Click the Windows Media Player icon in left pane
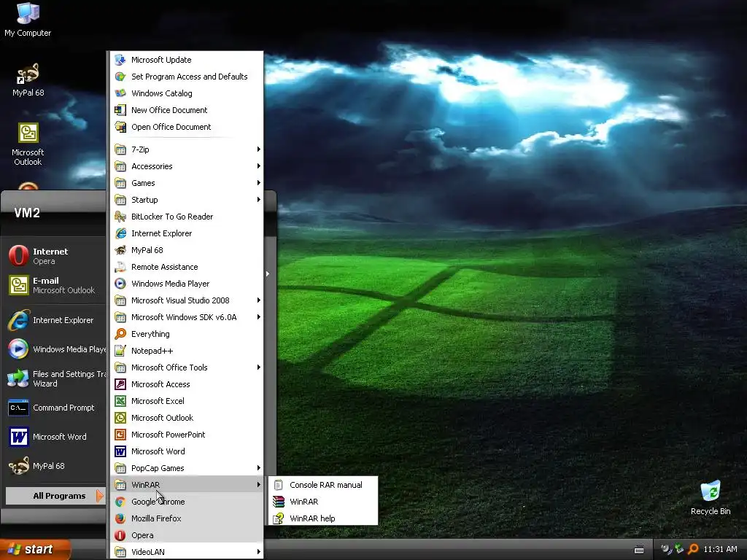Viewport: 747px width, 560px height. coord(18,349)
